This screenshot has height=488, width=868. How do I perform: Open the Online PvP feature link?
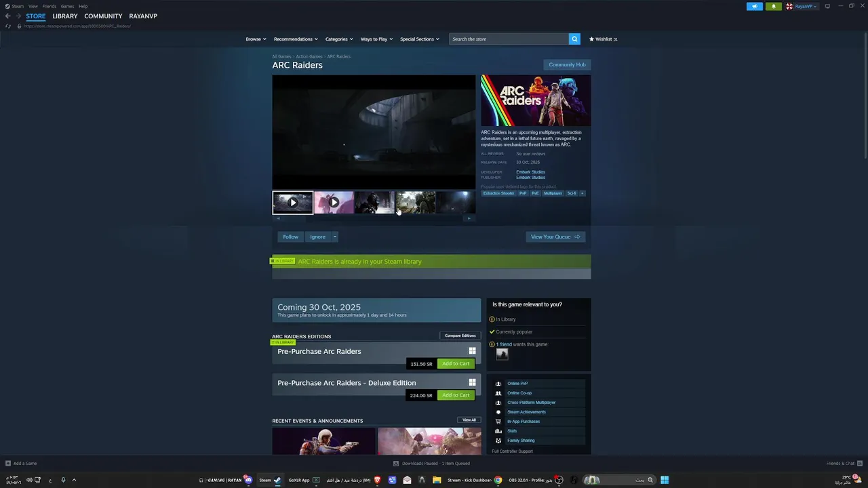[x=517, y=384]
